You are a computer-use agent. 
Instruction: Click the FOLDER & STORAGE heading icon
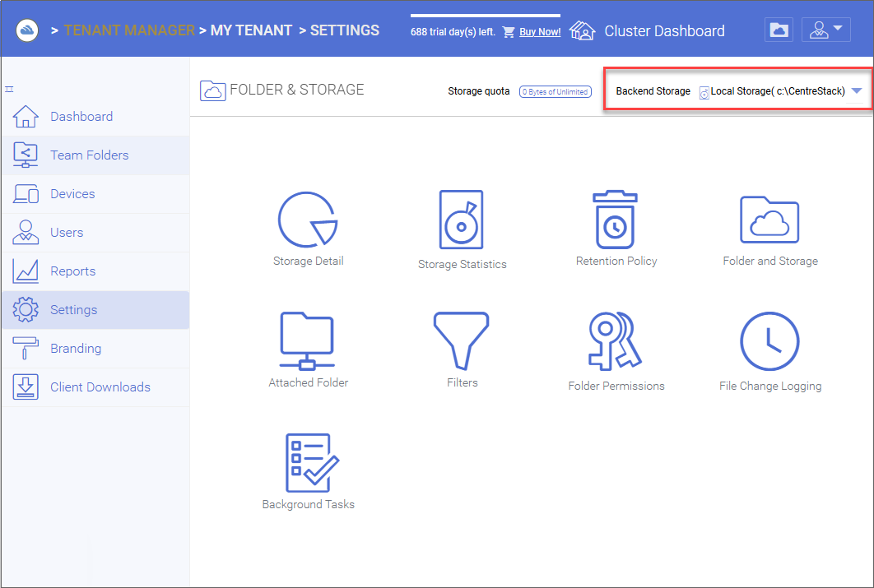(212, 90)
